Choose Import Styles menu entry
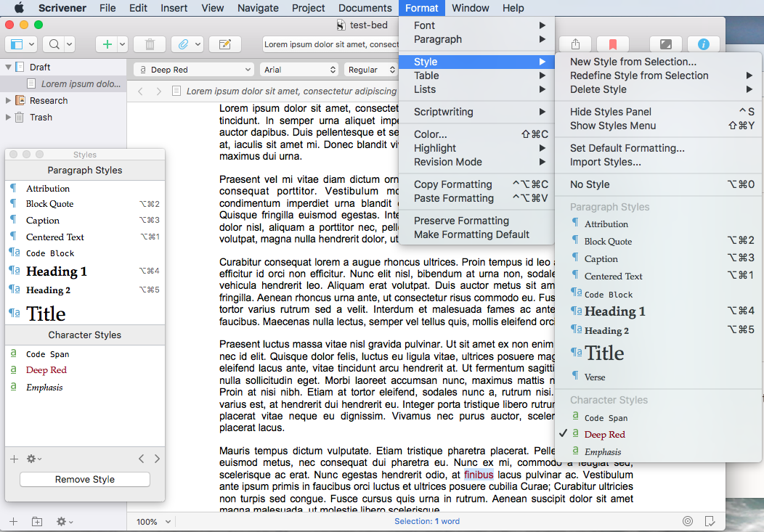The height and width of the screenshot is (532, 764). click(658, 162)
